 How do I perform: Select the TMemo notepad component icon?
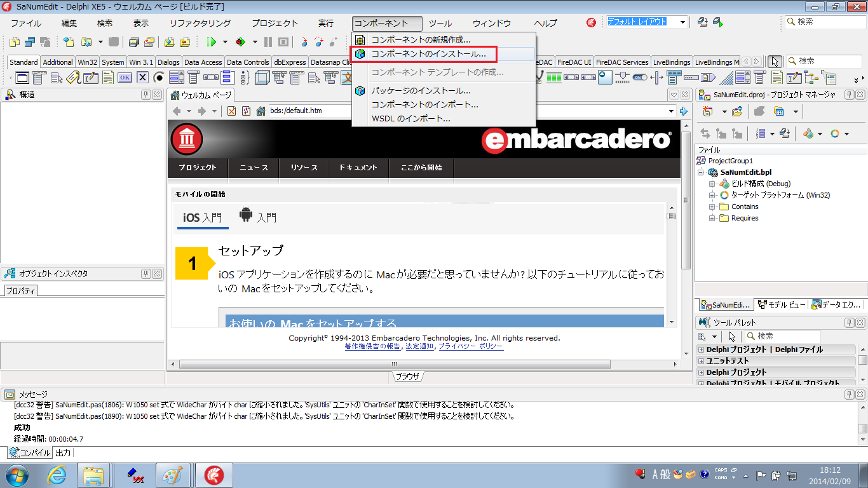[x=108, y=78]
